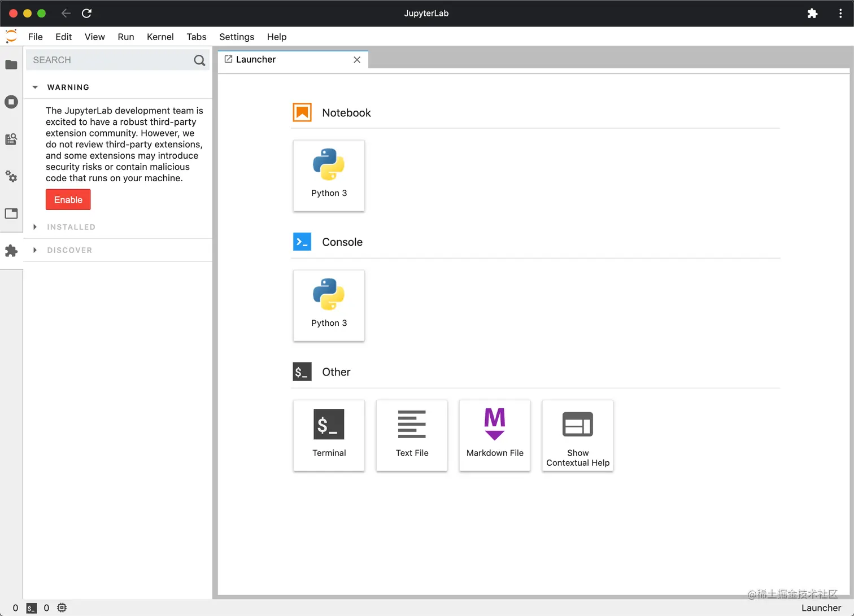
Task: Open the three-dot browser menu
Action: click(840, 14)
